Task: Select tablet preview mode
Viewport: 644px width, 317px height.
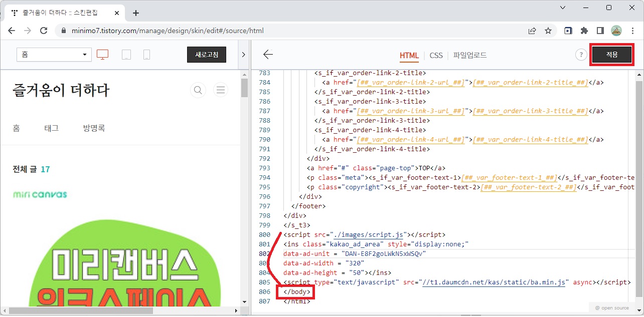Action: (126, 55)
